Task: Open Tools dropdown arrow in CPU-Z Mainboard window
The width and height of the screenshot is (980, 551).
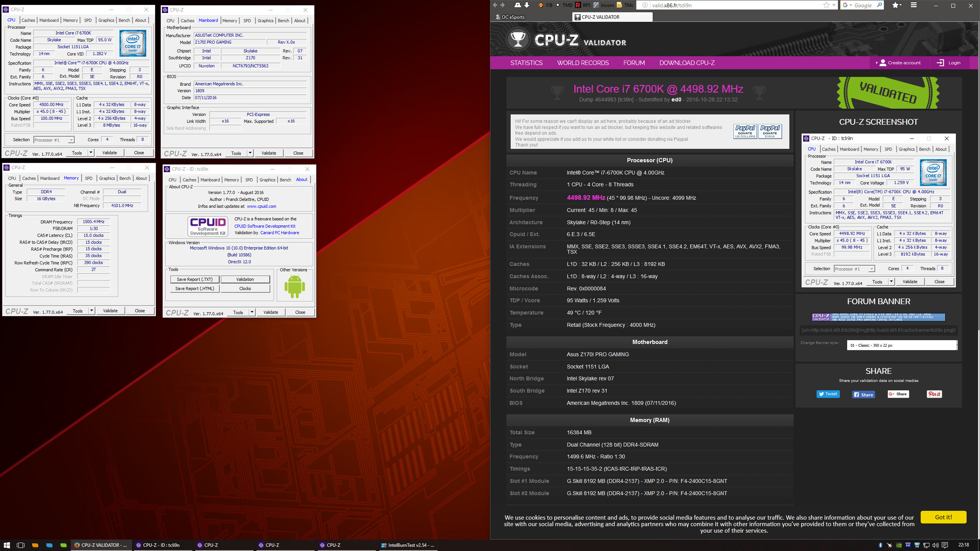Action: pyautogui.click(x=250, y=153)
